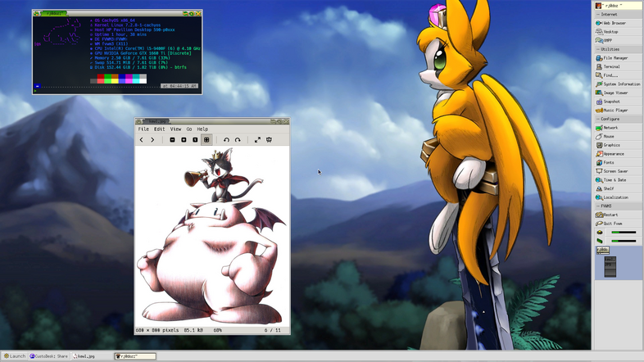Open Graphics settings
This screenshot has height=362, width=644.
coord(618,145)
